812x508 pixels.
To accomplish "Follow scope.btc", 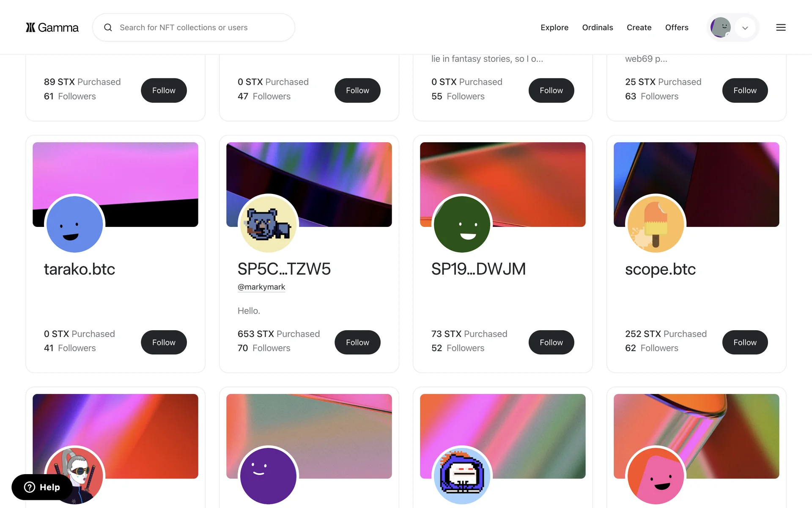I will click(x=745, y=342).
